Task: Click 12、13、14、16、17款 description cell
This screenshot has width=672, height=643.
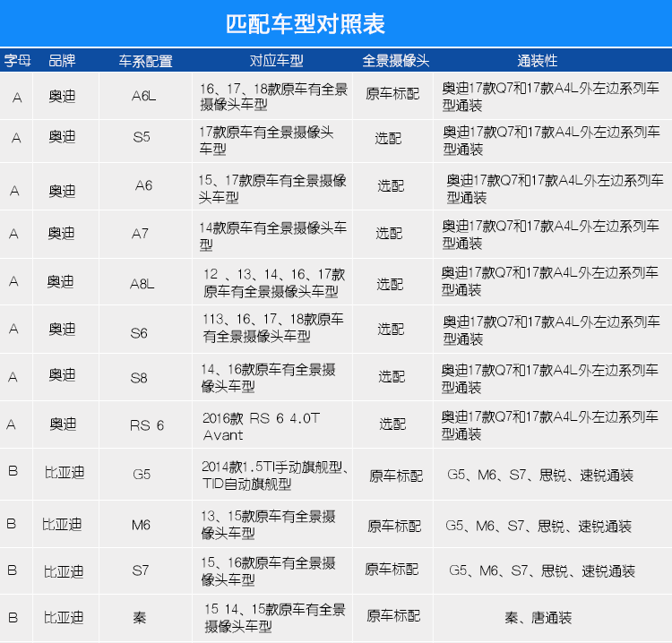Action: point(274,283)
